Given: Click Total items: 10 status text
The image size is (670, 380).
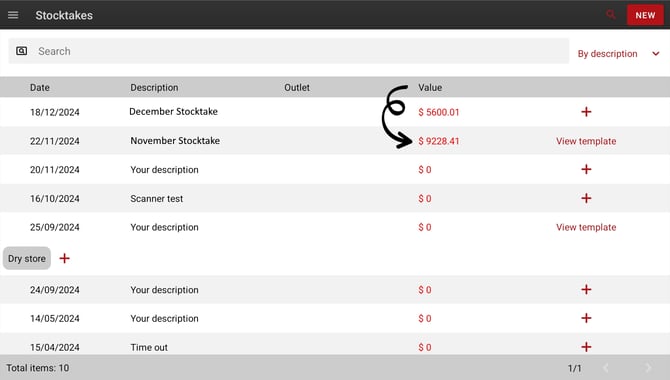Looking at the screenshot, I should point(38,368).
